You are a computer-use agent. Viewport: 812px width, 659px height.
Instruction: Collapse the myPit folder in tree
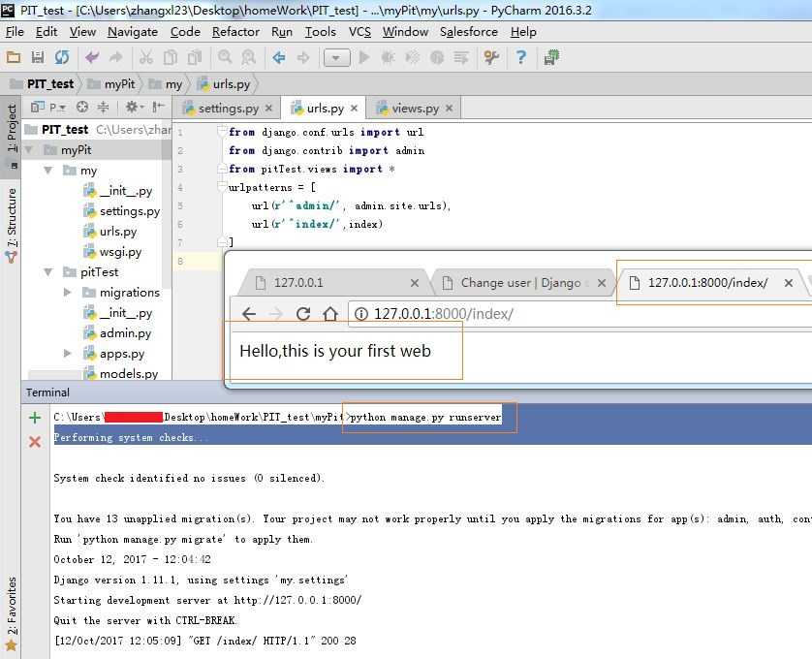[29, 149]
